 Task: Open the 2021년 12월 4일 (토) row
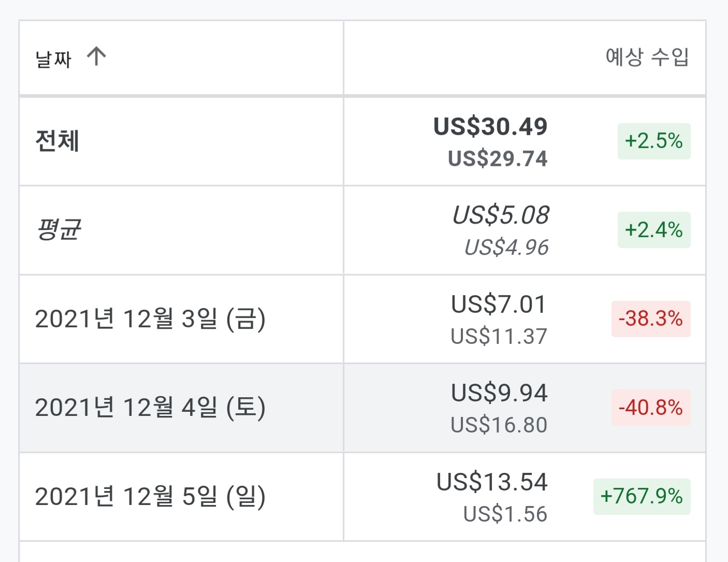[150, 408]
